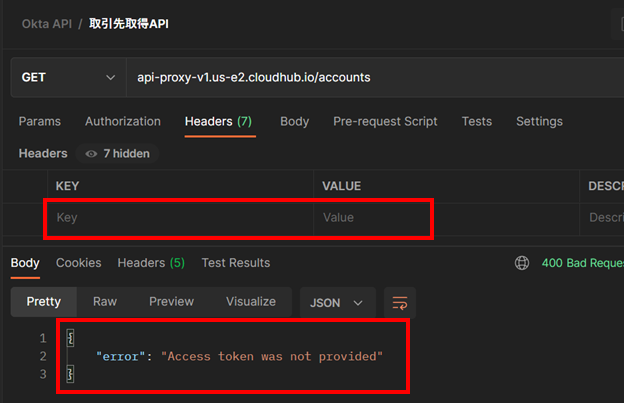Click the globe network icon in response bar
This screenshot has width=624, height=403.
tap(521, 263)
